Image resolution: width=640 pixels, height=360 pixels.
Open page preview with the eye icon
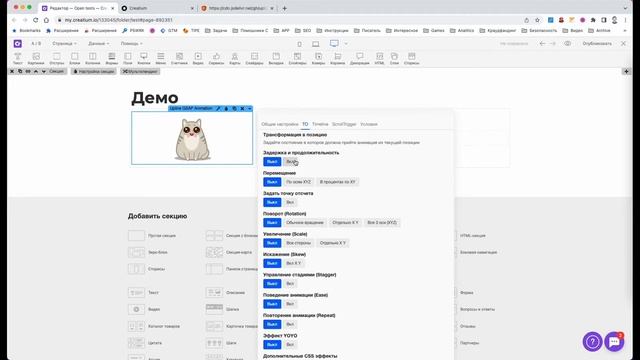(567, 43)
